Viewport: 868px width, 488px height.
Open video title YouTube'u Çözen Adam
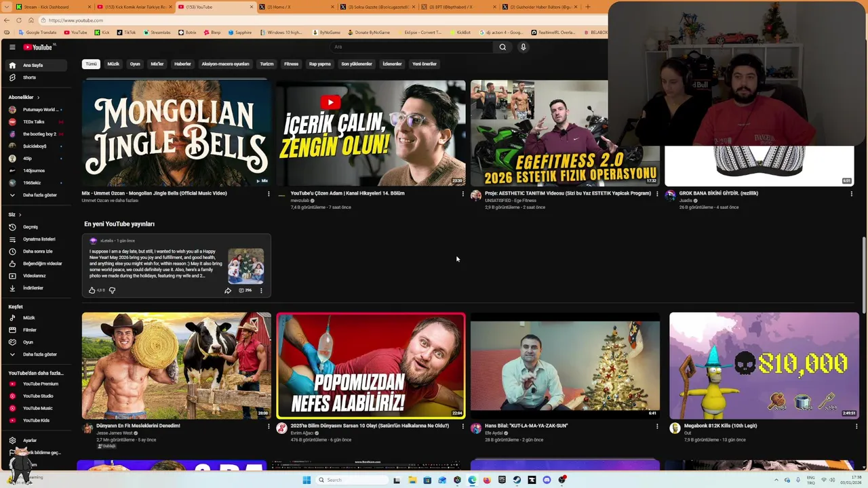347,193
